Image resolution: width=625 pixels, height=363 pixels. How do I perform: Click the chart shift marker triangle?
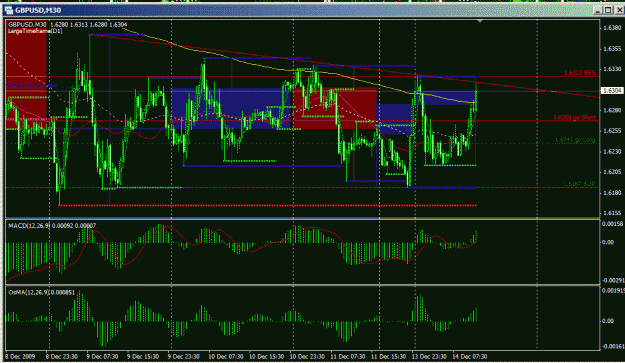tap(480, 20)
